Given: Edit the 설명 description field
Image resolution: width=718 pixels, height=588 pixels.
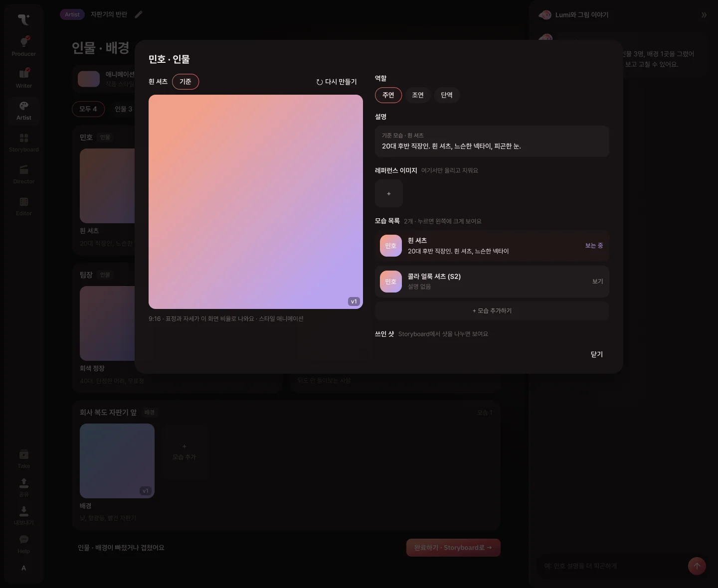Looking at the screenshot, I should (492, 142).
